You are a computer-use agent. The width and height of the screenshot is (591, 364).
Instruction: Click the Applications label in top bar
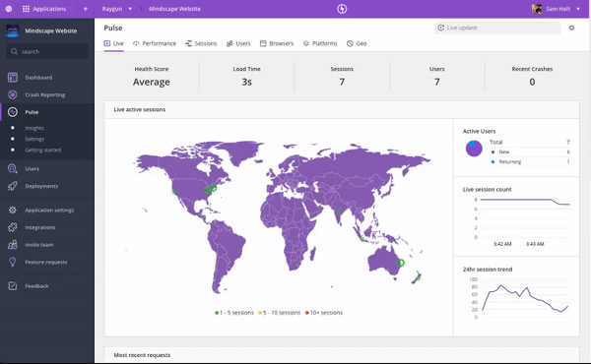[49, 9]
